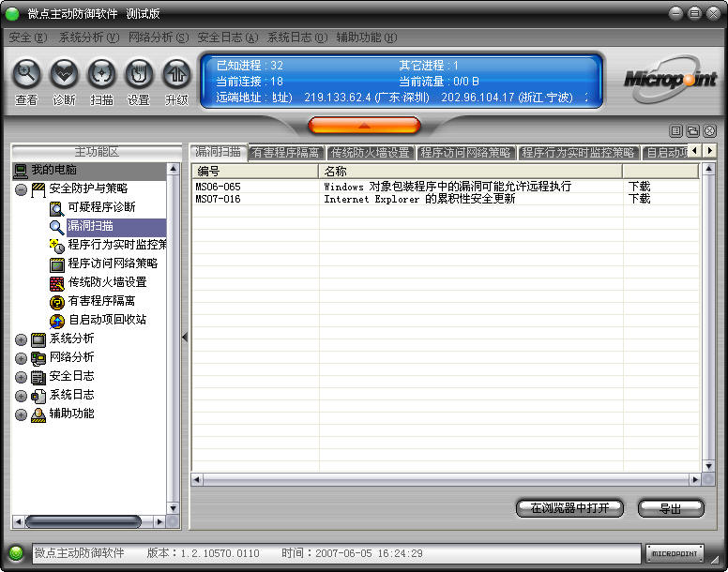Click the list horizontal scrollbar right arrow
Viewport: 728px width, 572px height.
coord(695,479)
